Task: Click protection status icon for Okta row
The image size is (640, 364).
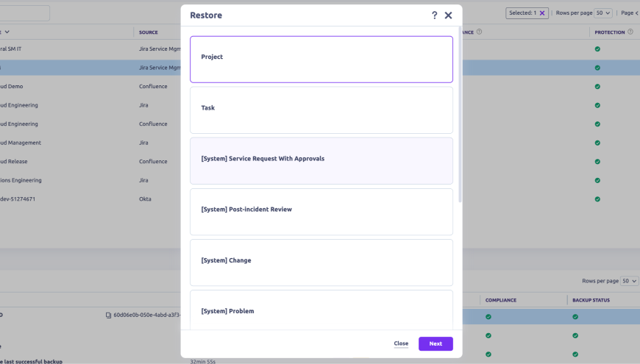Action: [597, 199]
